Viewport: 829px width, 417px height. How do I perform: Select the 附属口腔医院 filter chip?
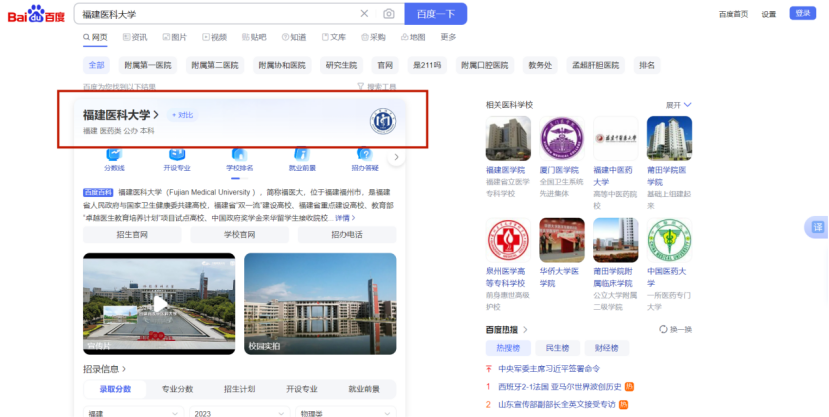click(484, 66)
